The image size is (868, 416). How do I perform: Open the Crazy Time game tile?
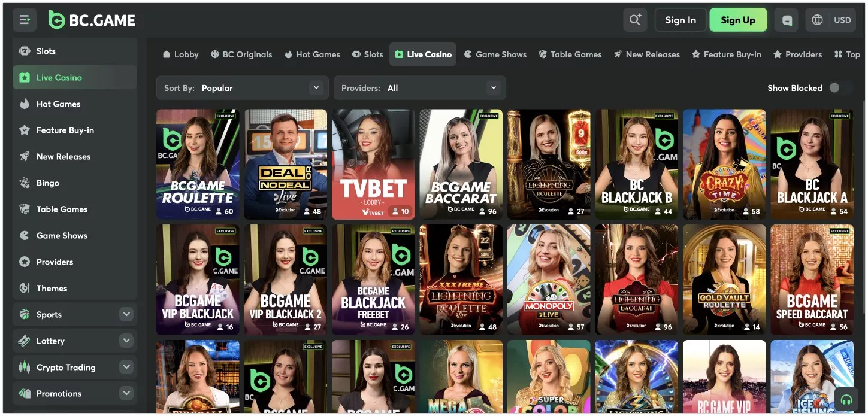tap(724, 164)
